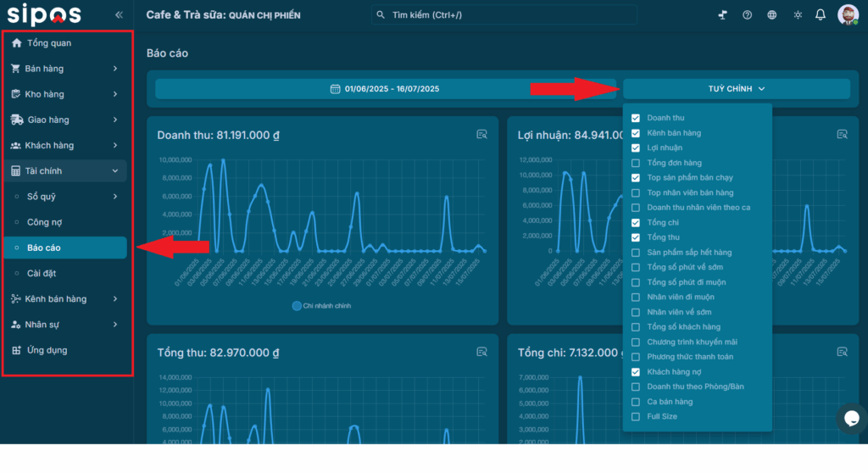Expand the Bán hàng menu
Image resolution: width=868 pixels, height=473 pixels.
[65, 69]
